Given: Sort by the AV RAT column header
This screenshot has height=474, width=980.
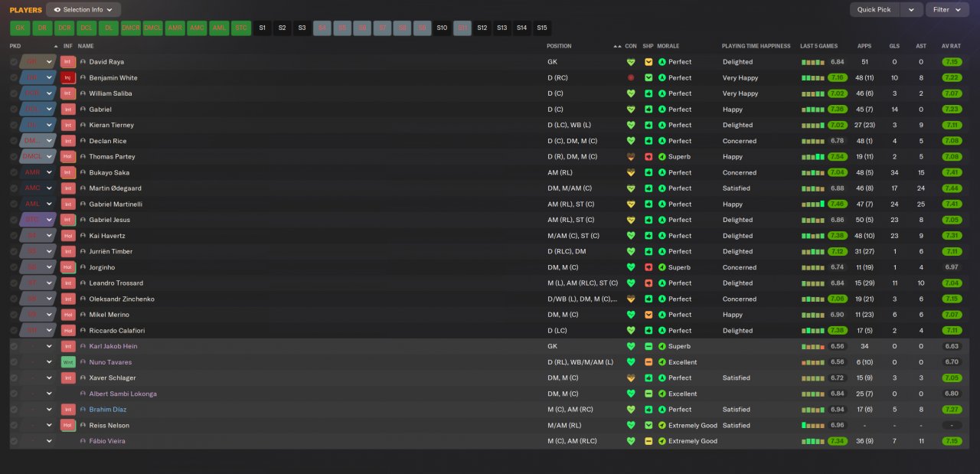Looking at the screenshot, I should tap(951, 46).
